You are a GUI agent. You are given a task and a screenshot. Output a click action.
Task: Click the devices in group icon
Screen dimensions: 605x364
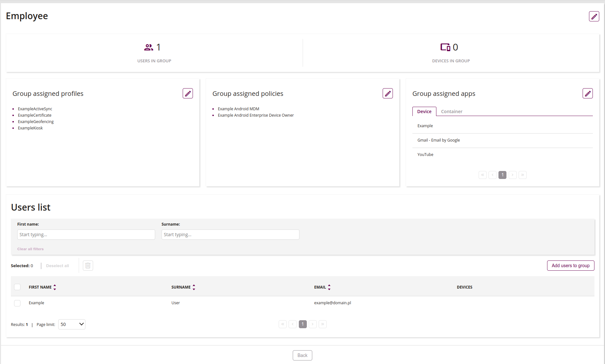tap(445, 47)
